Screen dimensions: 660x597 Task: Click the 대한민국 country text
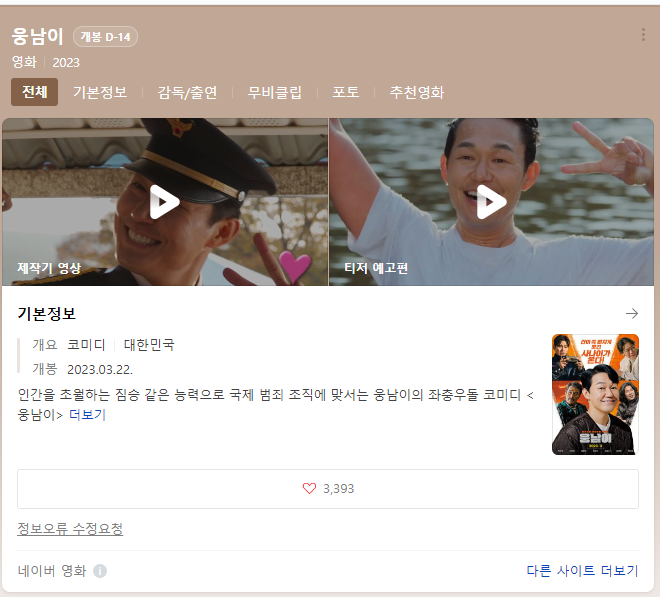(x=149, y=345)
